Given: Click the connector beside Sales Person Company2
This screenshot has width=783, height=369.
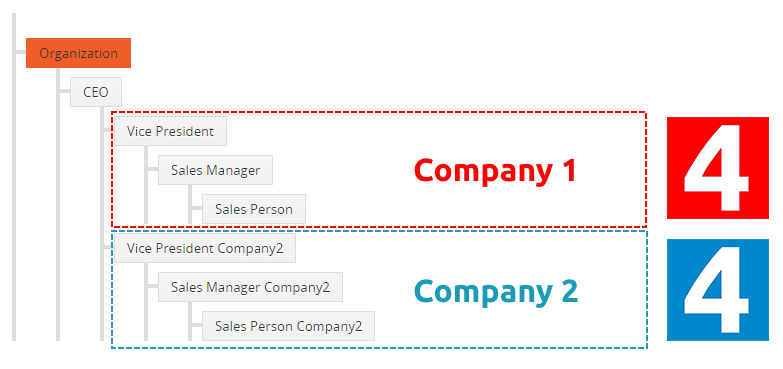Looking at the screenshot, I should pos(196,325).
